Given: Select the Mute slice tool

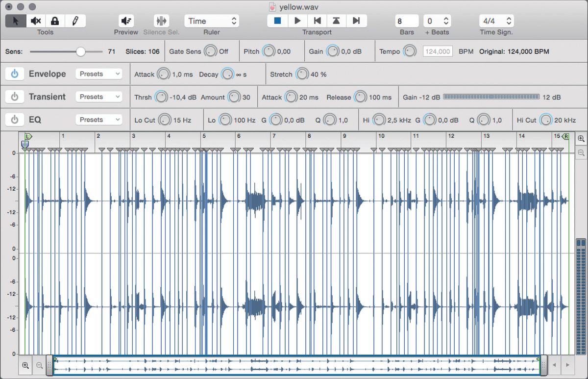Looking at the screenshot, I should [35, 21].
